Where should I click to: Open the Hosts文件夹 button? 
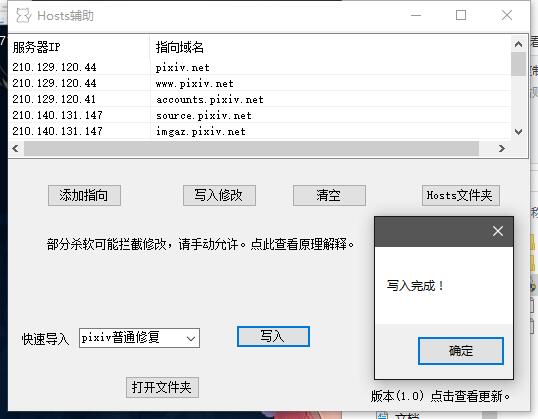pyautogui.click(x=460, y=196)
